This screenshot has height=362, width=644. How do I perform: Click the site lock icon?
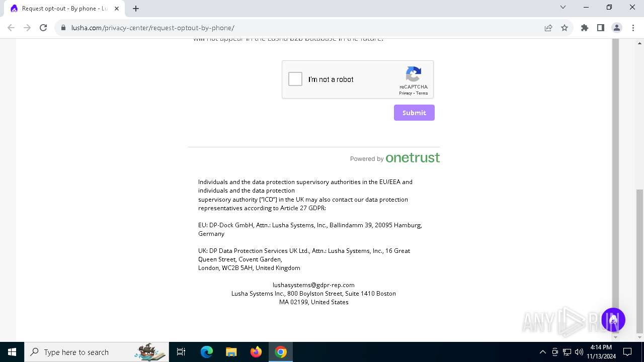click(63, 28)
